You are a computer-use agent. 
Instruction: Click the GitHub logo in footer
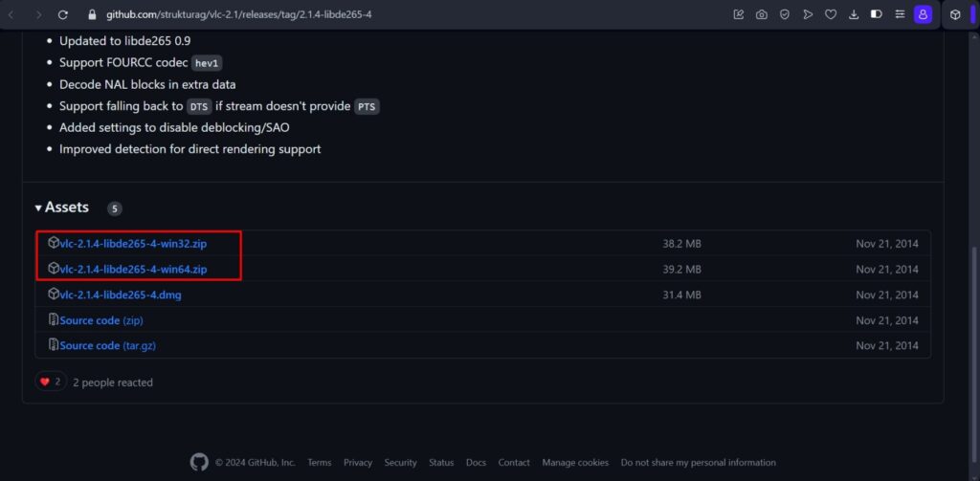click(x=199, y=462)
